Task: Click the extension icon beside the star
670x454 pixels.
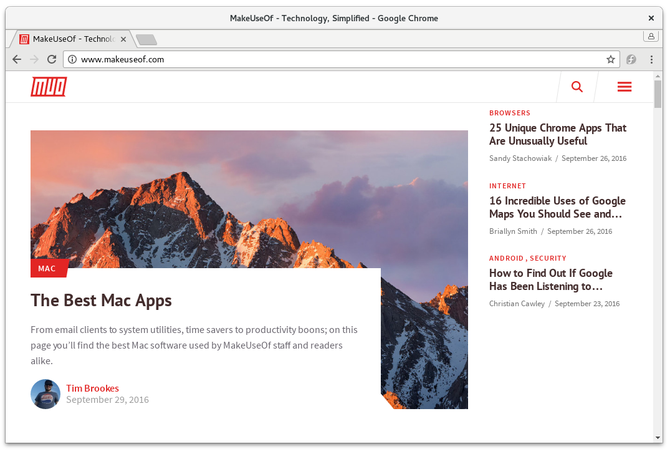Action: coord(631,59)
